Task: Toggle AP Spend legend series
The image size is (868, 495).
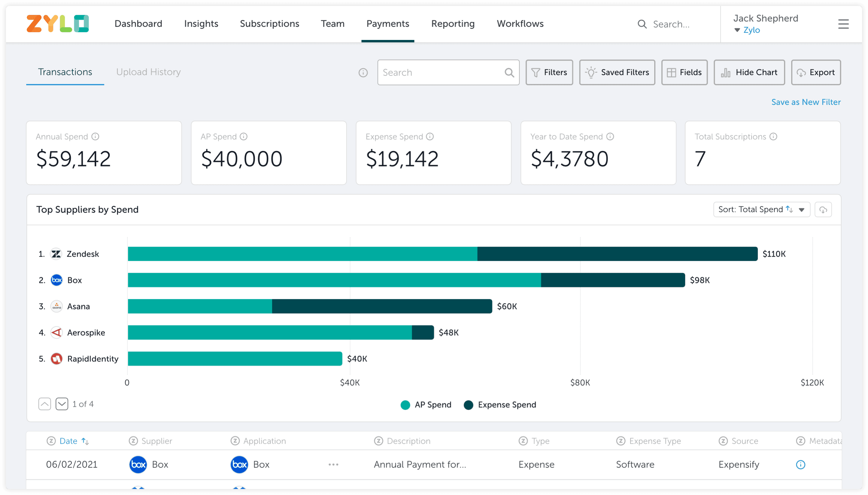Action: click(x=426, y=405)
